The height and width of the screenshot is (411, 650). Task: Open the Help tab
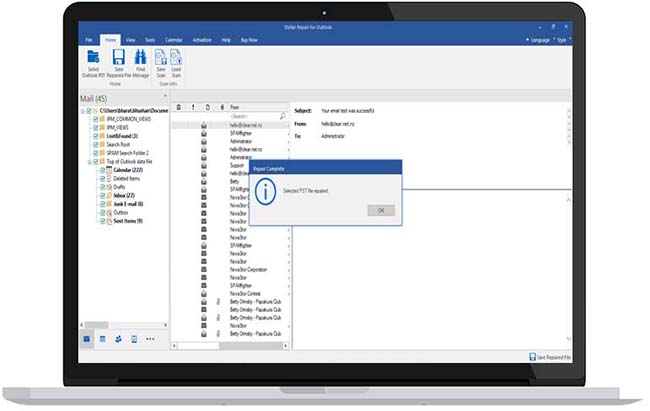click(226, 40)
